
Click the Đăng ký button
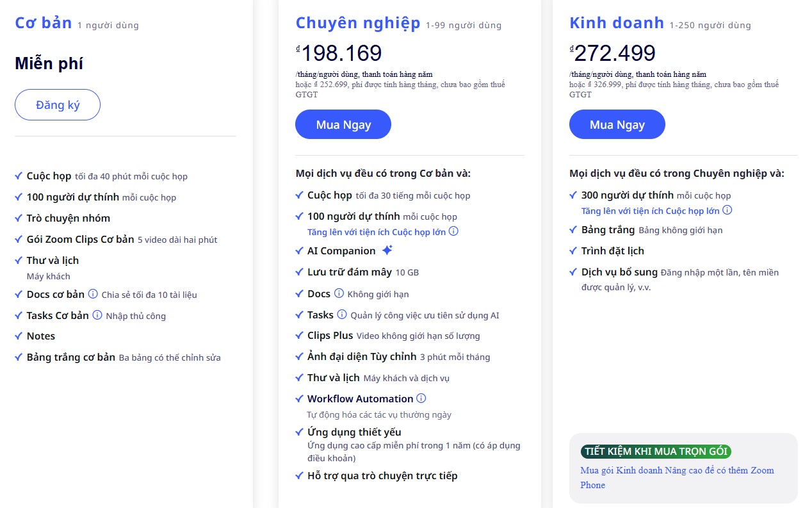tap(58, 105)
